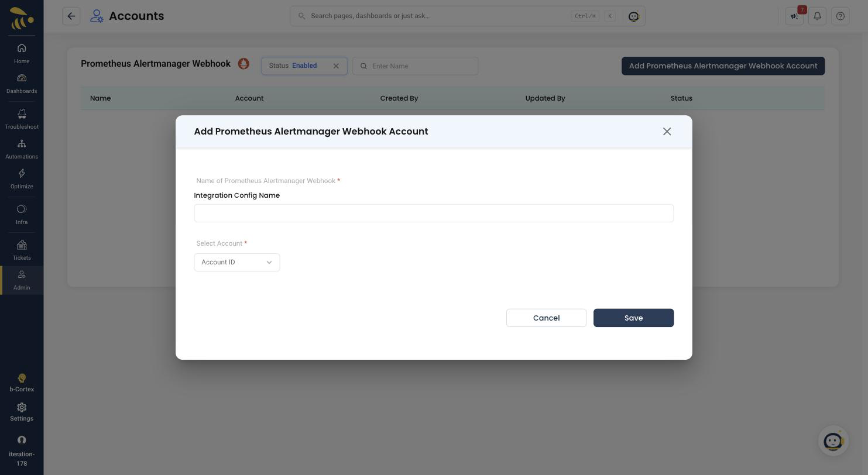Click the bee logo at top left
Screen dimensions: 868x475
tap(22, 18)
